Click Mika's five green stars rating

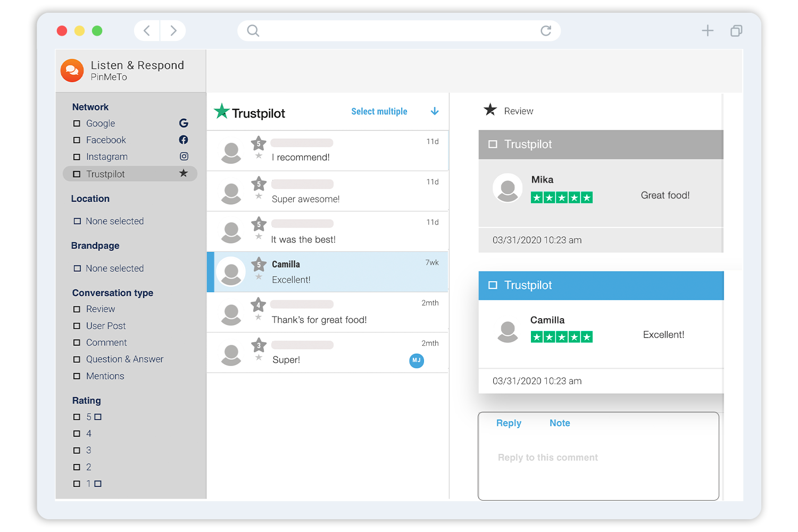[562, 198]
